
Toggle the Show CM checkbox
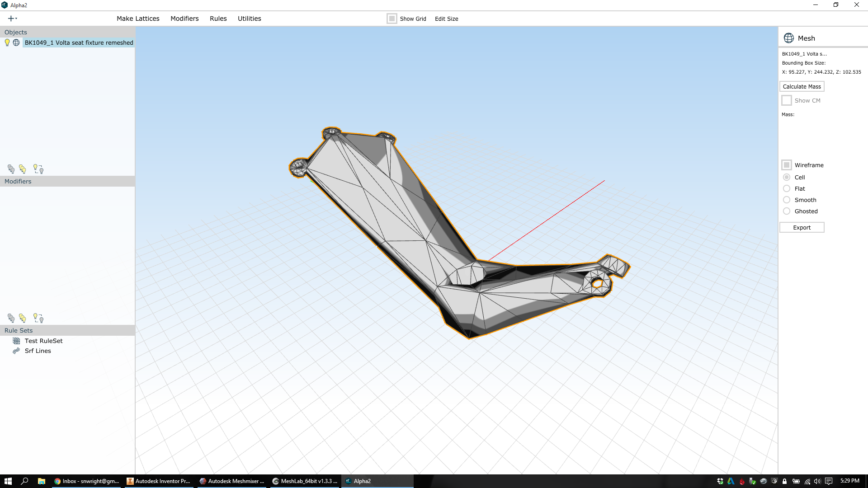(x=787, y=100)
